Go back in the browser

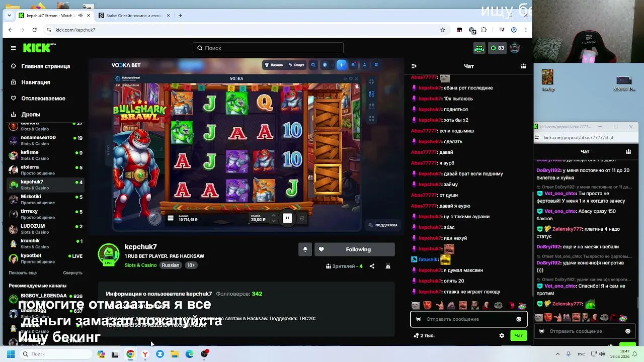pyautogui.click(x=11, y=30)
